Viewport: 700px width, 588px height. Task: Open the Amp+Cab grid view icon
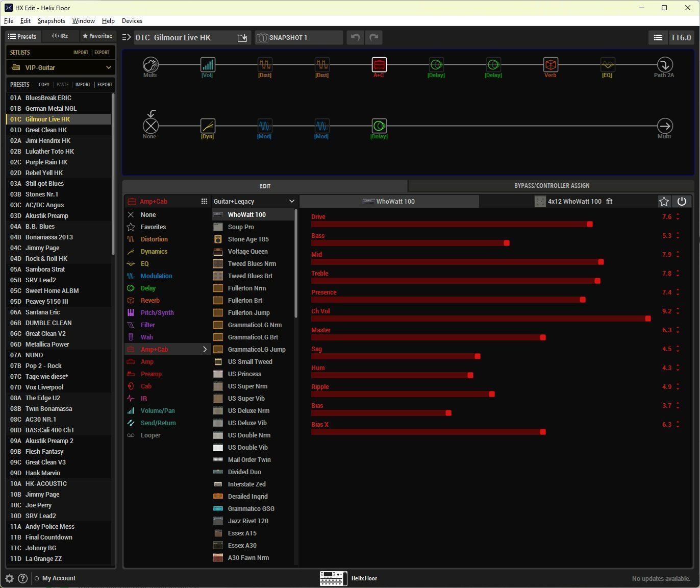pos(204,202)
